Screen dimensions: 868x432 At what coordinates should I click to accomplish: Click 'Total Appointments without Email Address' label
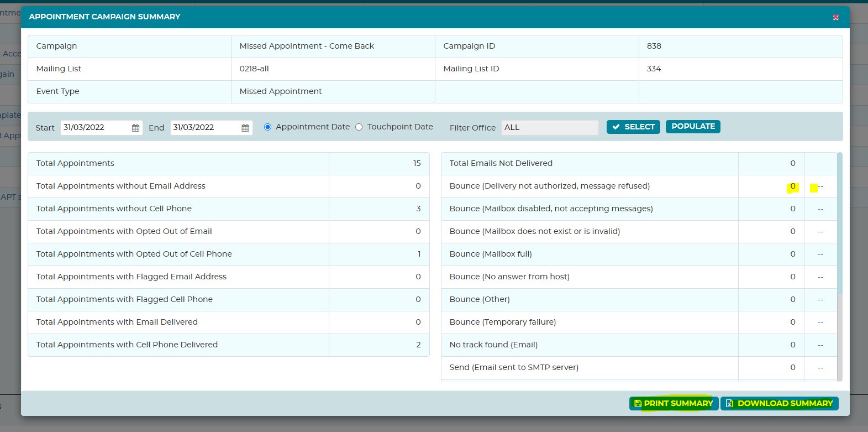(x=120, y=186)
